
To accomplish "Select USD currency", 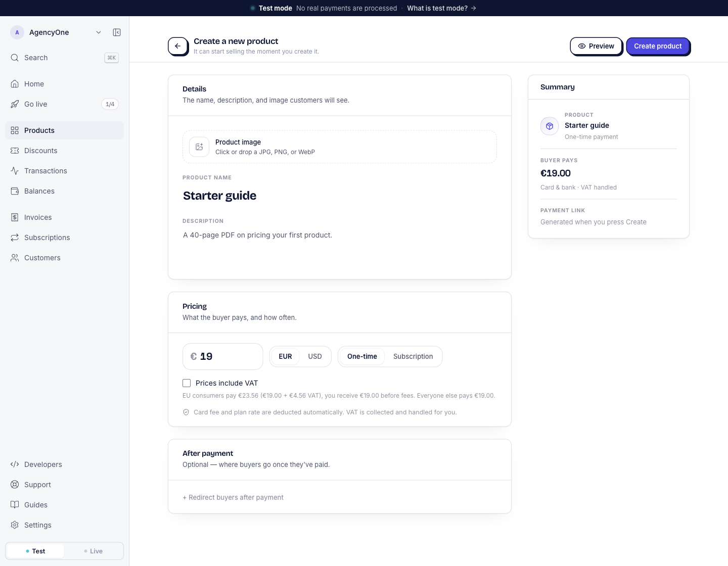I will [x=315, y=356].
